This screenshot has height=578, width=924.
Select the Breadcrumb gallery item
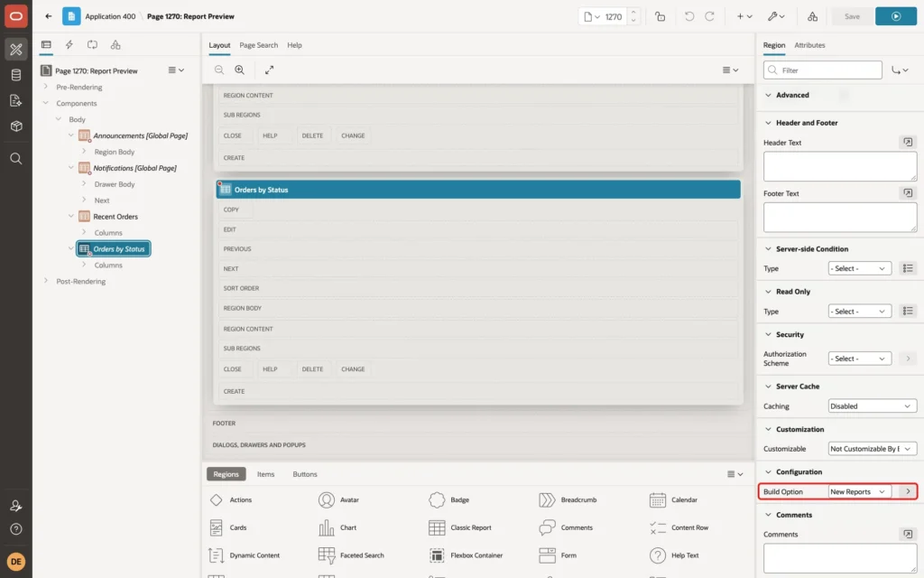[568, 499]
